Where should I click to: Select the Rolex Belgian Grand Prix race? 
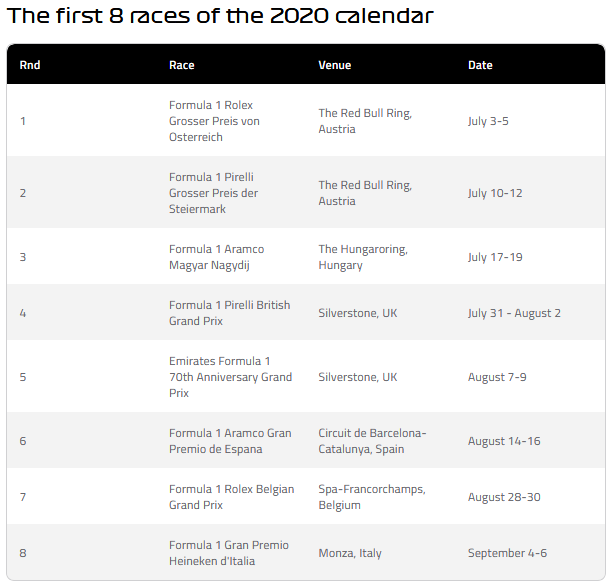(231, 497)
